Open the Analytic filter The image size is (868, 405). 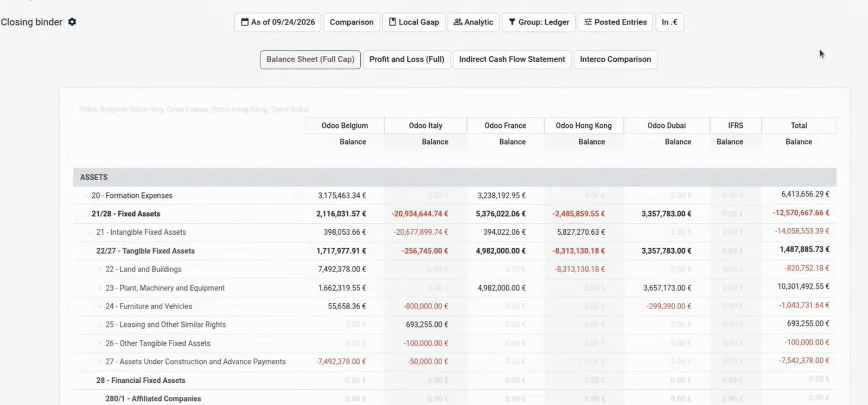click(473, 22)
